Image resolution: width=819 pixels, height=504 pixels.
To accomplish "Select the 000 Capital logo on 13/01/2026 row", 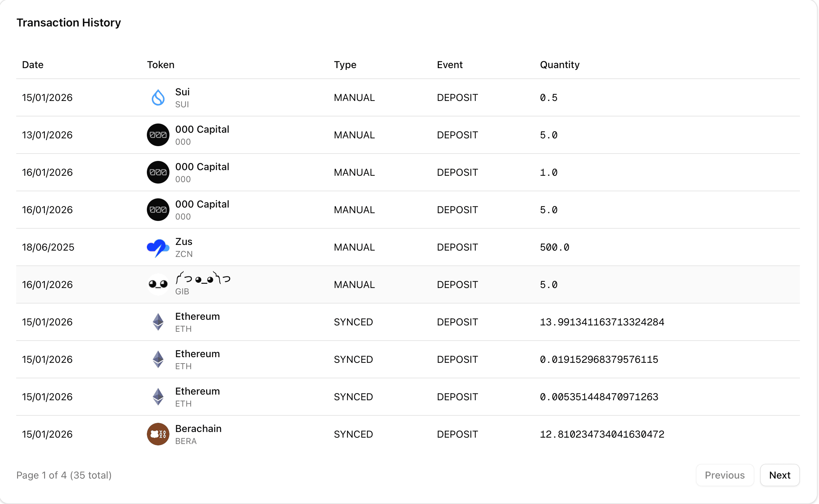I will 158,135.
